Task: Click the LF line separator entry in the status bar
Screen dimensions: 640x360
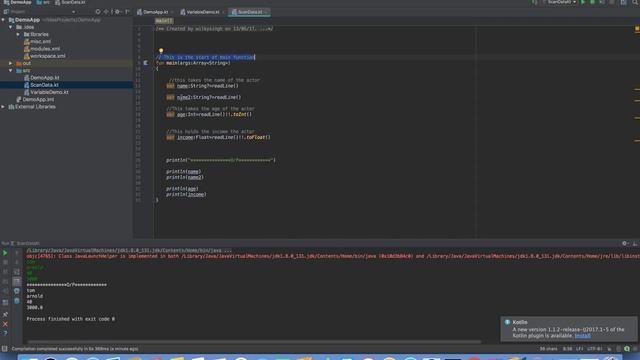Action: pos(580,349)
